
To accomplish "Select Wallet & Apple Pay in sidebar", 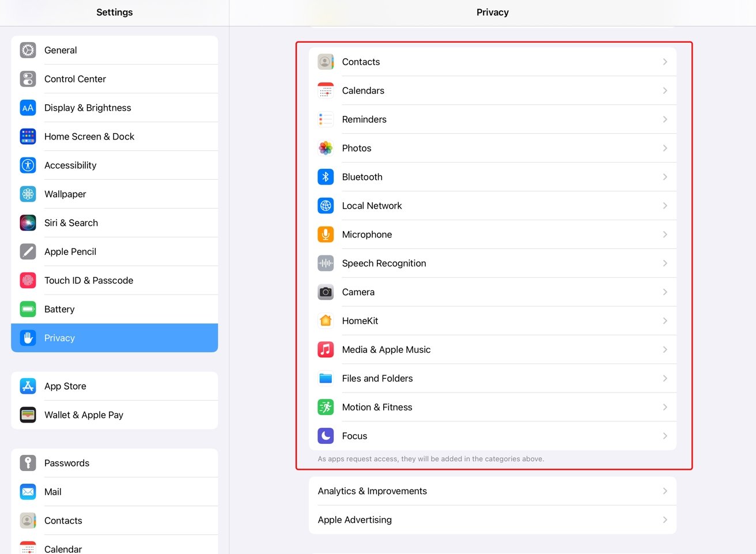I will coord(84,415).
